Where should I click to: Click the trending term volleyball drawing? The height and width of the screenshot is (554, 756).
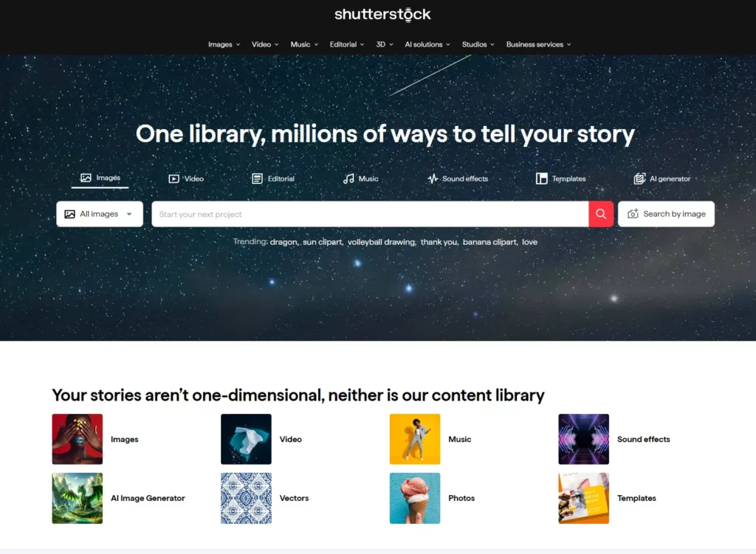click(381, 242)
